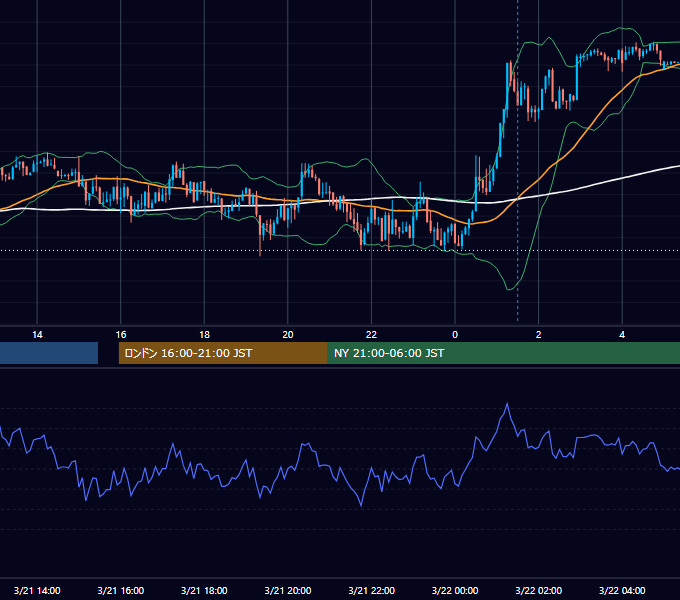
Task: Click the hour label 16 on price chart axis
Action: [121, 335]
